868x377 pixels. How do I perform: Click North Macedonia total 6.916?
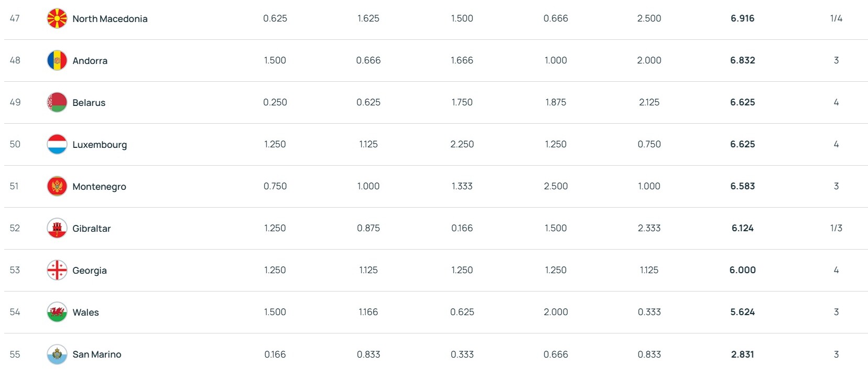pyautogui.click(x=742, y=18)
